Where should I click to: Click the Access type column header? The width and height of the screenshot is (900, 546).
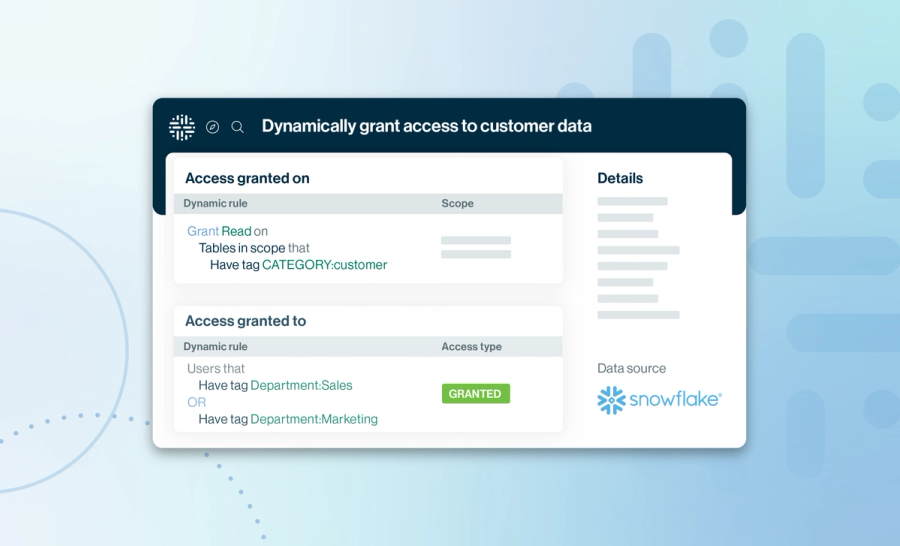(x=471, y=346)
